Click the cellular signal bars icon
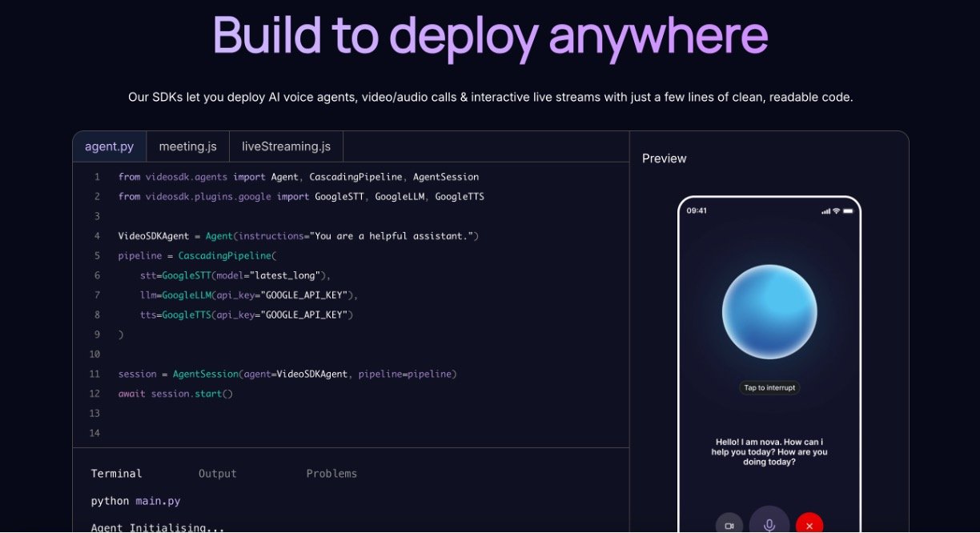Screen dimensions: 980x533 825,211
